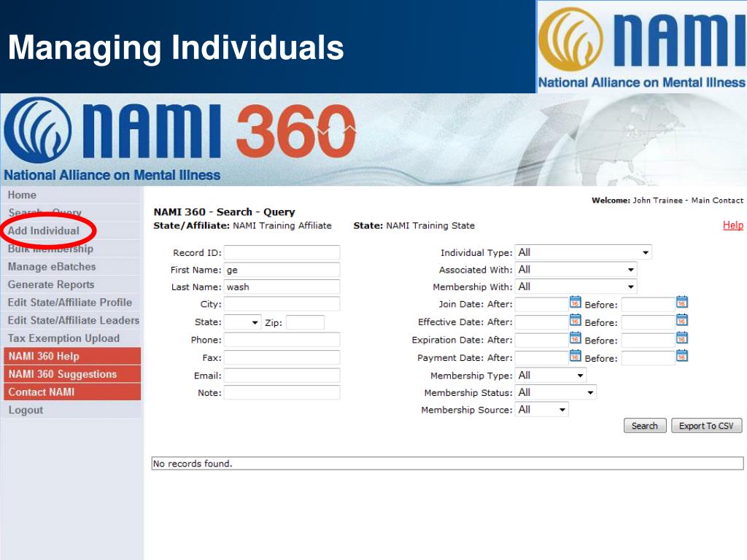Image resolution: width=747 pixels, height=560 pixels.
Task: Open calendar for Join Date Before
Action: 682,303
